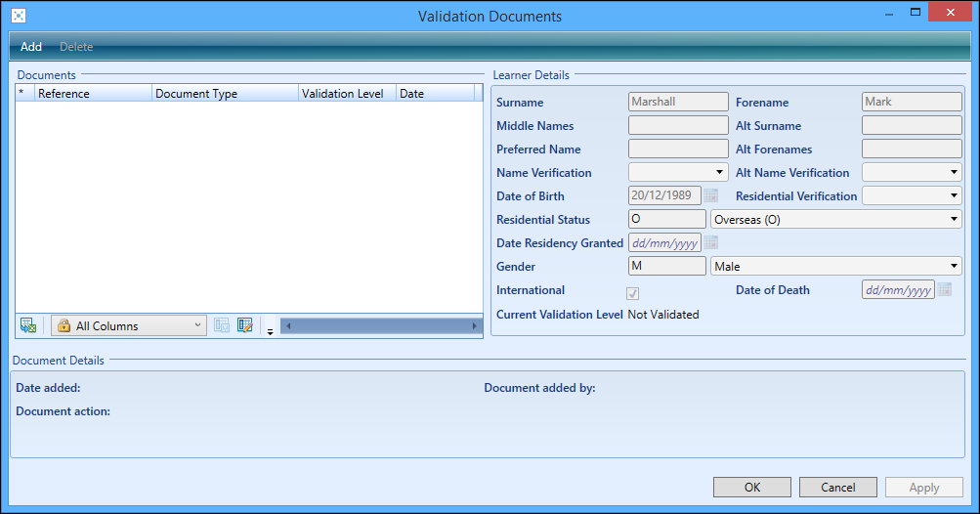Click the right arrow of horizontal scrollbar
Screen dimensions: 980x514
tap(475, 325)
